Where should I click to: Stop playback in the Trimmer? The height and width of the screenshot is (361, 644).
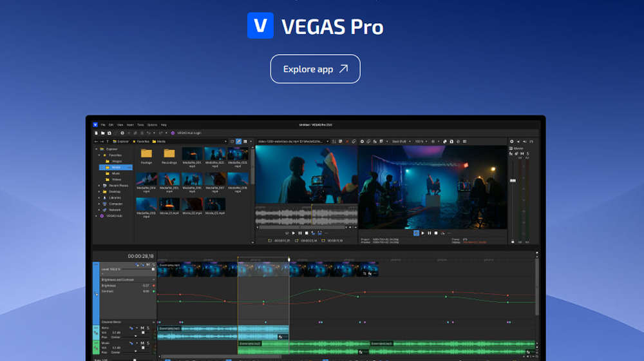point(307,233)
